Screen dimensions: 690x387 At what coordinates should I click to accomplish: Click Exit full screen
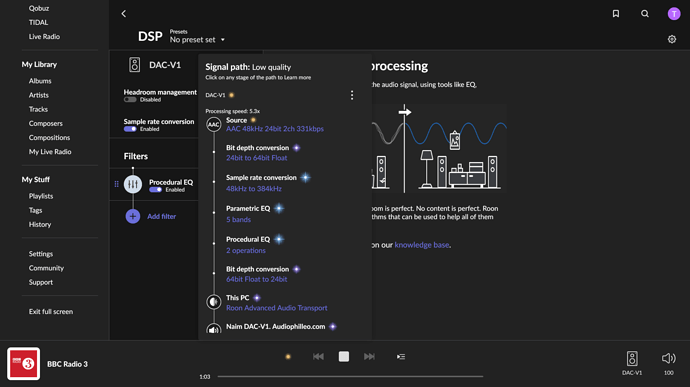coord(51,311)
